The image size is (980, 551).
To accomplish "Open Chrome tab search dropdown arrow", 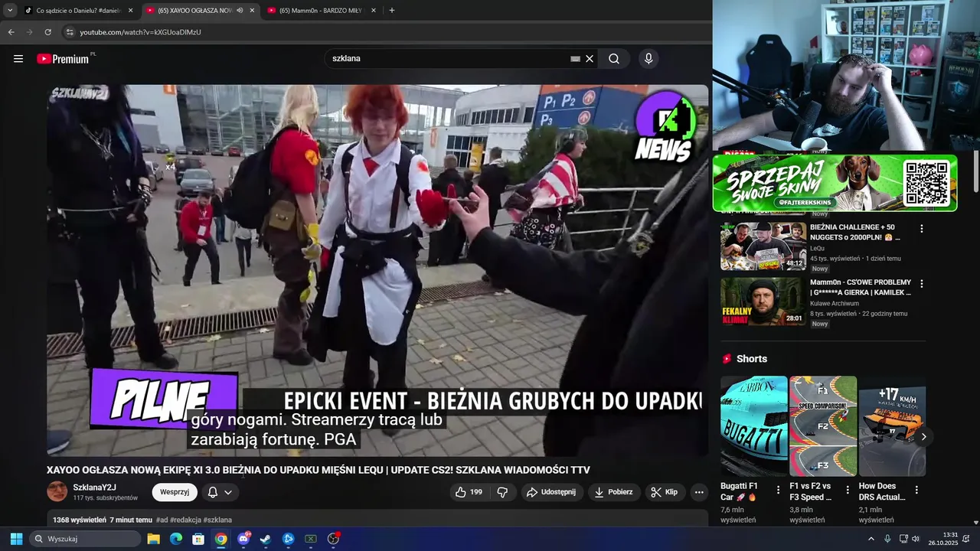I will tap(10, 10).
